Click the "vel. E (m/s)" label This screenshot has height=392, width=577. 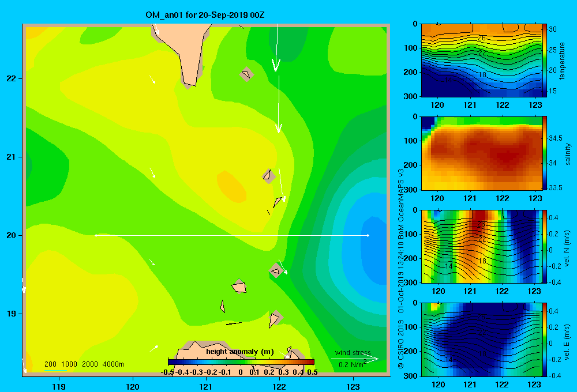point(567,341)
